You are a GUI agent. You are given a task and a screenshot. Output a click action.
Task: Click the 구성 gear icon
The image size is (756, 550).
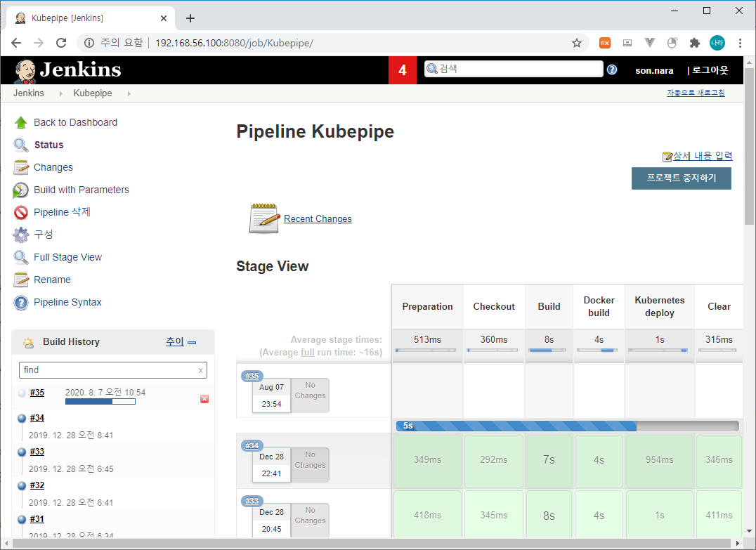pos(21,235)
